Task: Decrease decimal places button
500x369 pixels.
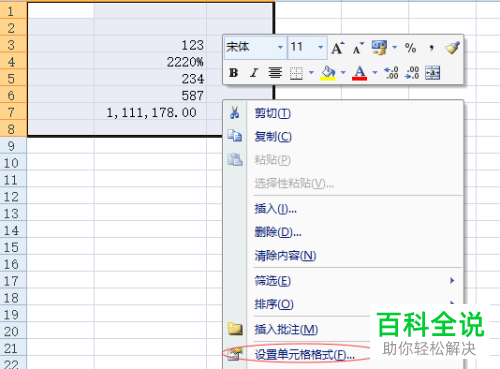Action: pyautogui.click(x=412, y=73)
